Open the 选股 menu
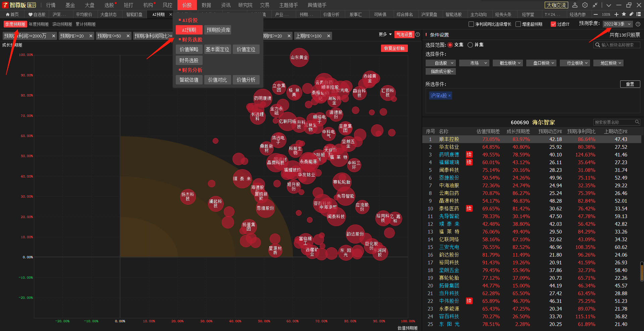The height and width of the screenshot is (331, 644). click(x=109, y=5)
